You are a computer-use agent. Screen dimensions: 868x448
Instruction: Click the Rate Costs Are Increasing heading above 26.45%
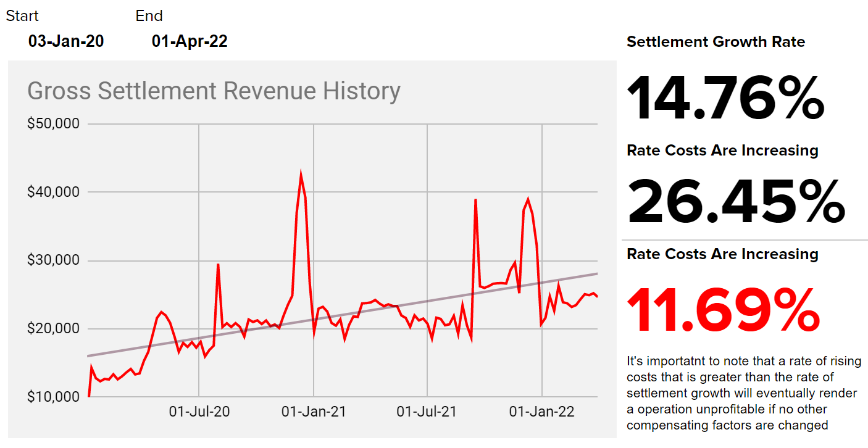pyautogui.click(x=722, y=151)
